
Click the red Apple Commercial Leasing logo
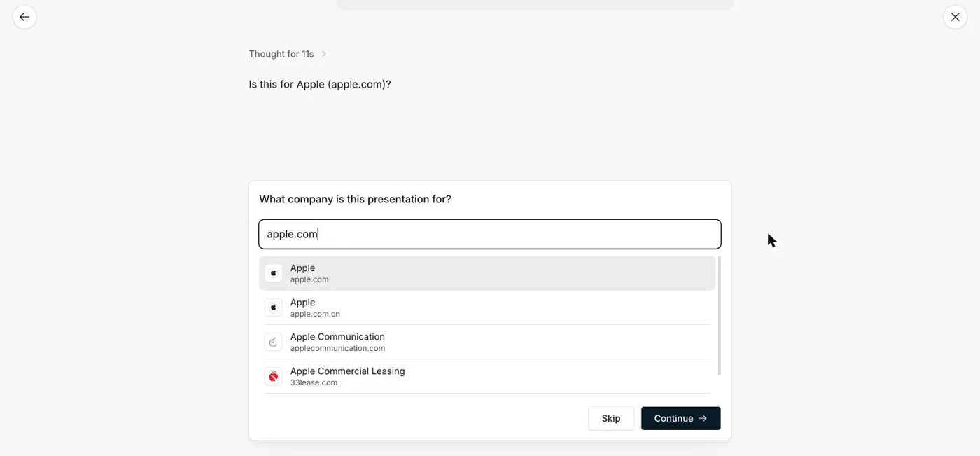pos(274,376)
